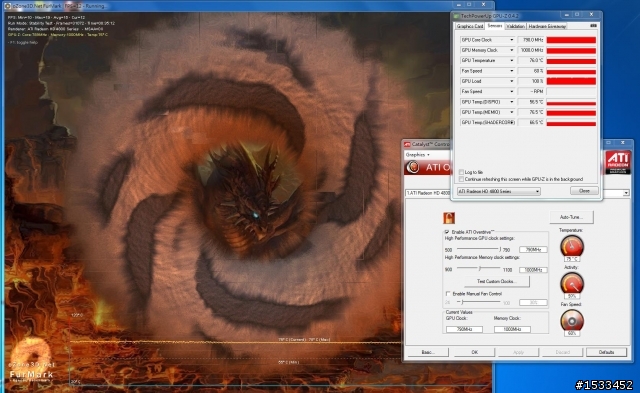Open the Fan Speed RPM sensor dropdown

511,91
